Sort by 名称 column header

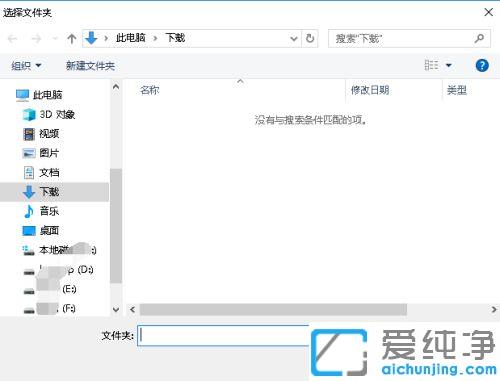click(150, 90)
